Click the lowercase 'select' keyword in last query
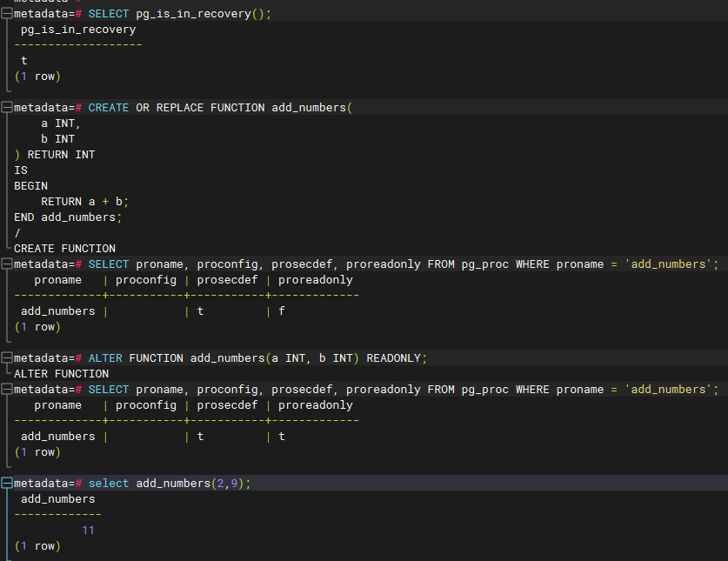This screenshot has width=728, height=561. point(108,484)
